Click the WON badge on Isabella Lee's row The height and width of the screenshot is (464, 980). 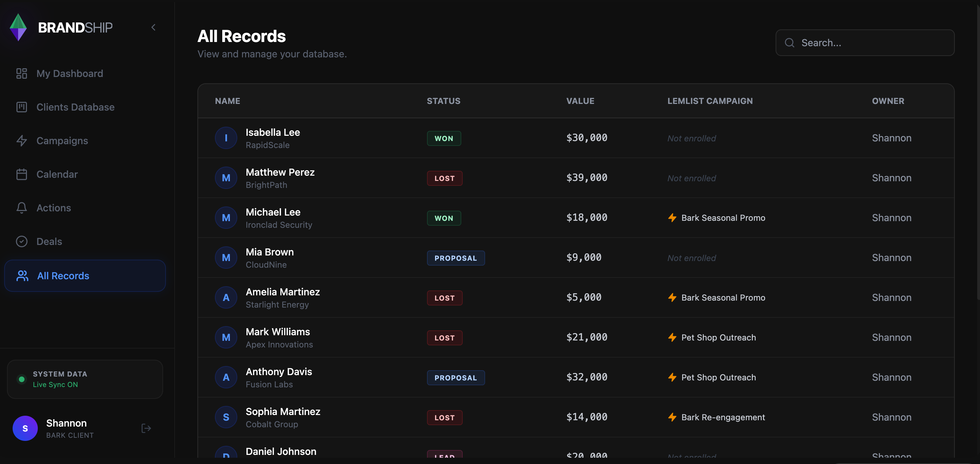point(443,138)
